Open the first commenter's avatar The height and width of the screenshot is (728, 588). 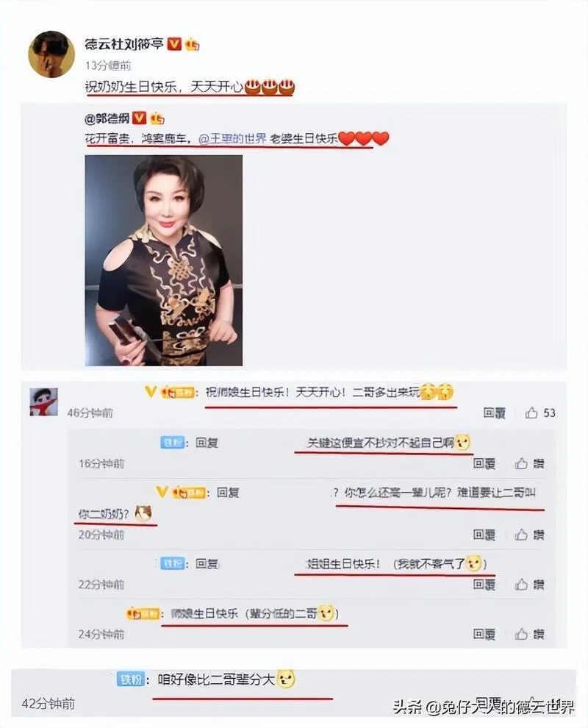click(43, 402)
